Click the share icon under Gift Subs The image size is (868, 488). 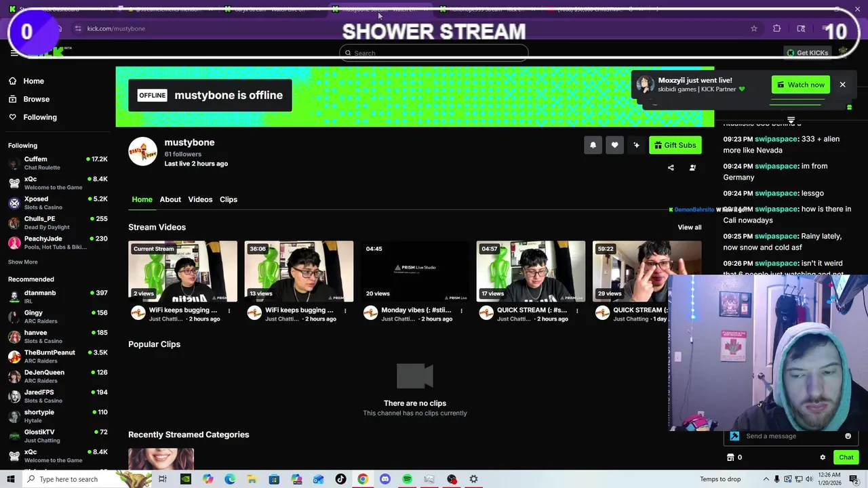click(671, 167)
